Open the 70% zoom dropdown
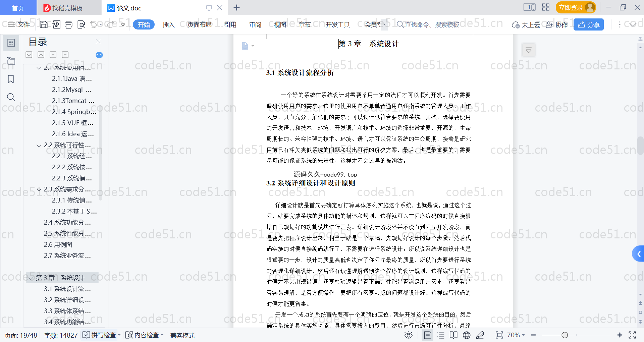Image resolution: width=644 pixels, height=342 pixels. [x=516, y=335]
